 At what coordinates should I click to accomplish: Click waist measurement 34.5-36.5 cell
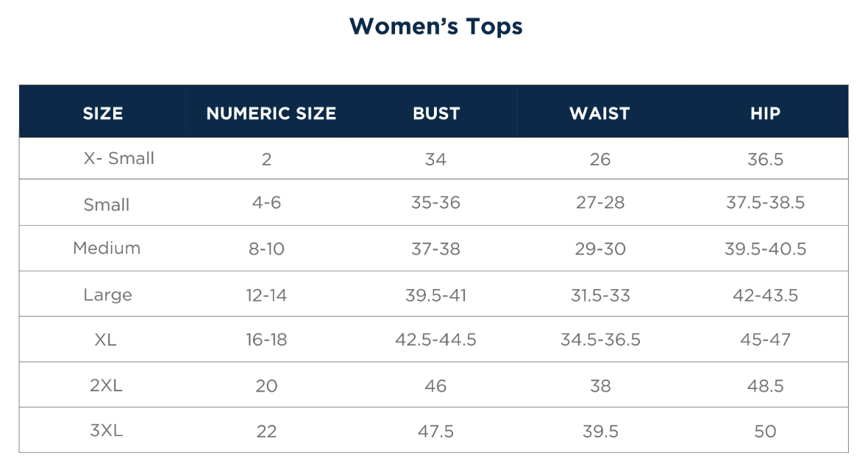600,340
